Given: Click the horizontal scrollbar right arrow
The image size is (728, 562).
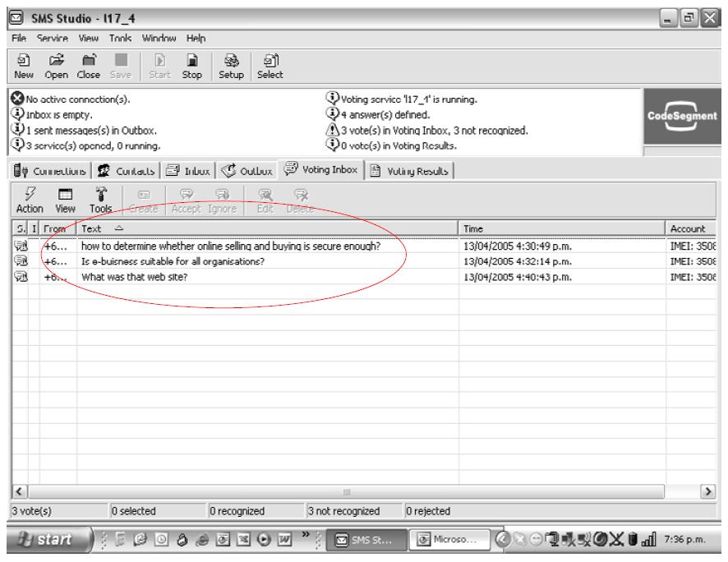Looking at the screenshot, I should pos(707,491).
